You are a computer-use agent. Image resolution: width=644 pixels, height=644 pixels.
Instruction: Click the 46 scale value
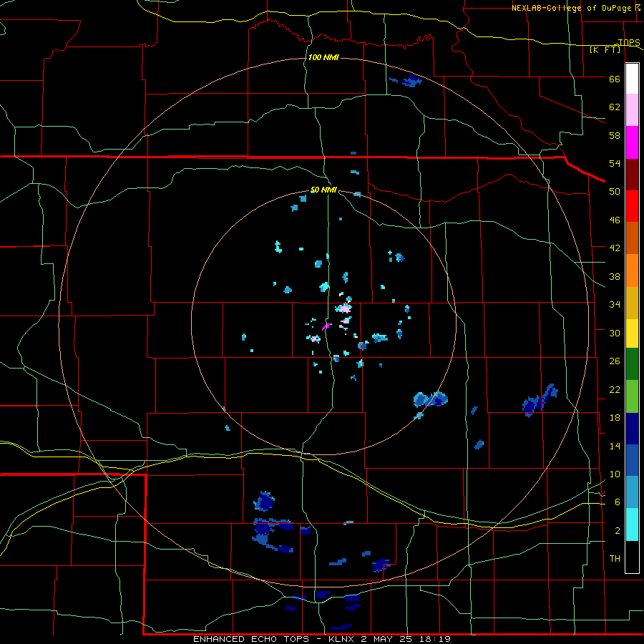point(615,220)
